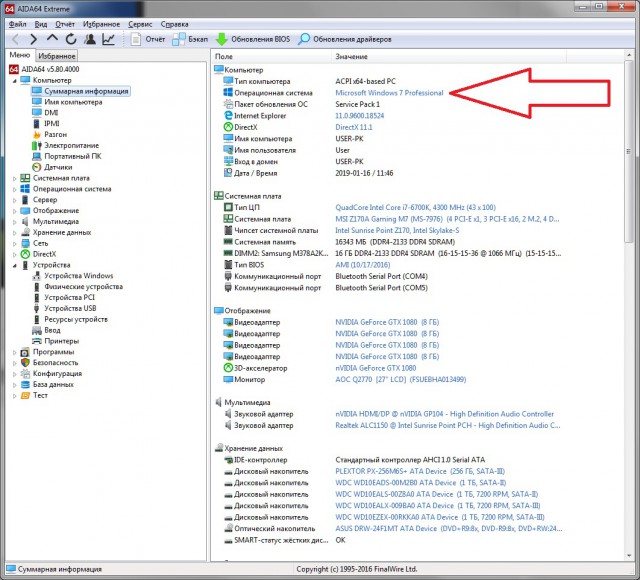The height and width of the screenshot is (580, 640).
Task: Click the Бэкап toolbar button
Action: [190, 39]
